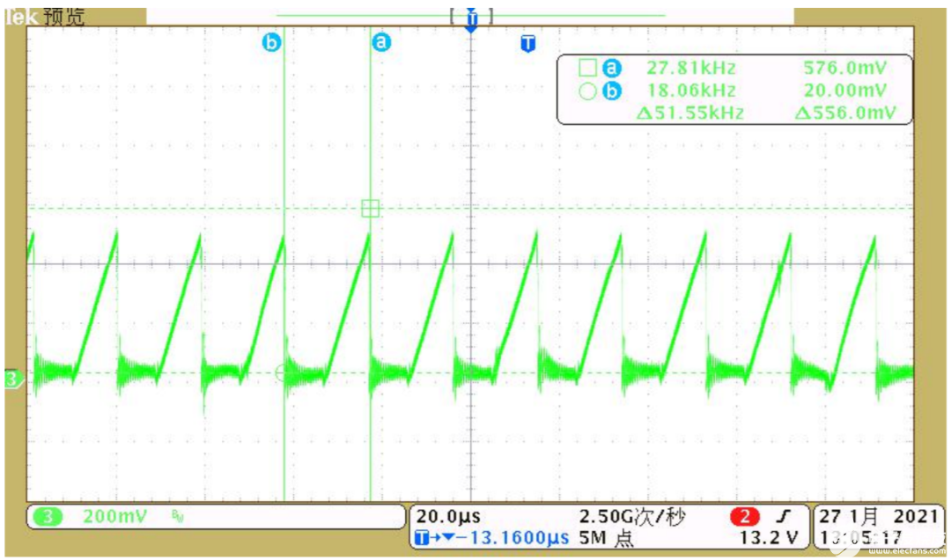Click the square cursor marker on waveform
The height and width of the screenshot is (560, 951).
point(370,208)
